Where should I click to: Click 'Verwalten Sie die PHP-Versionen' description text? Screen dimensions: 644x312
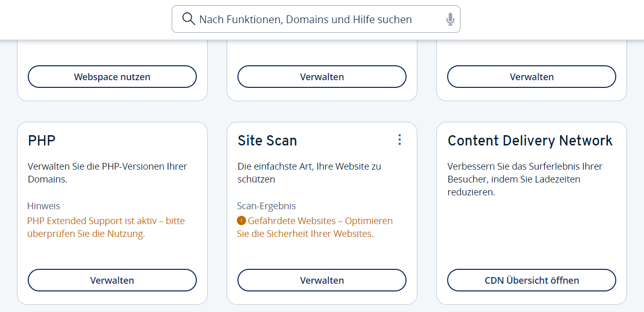(x=107, y=173)
